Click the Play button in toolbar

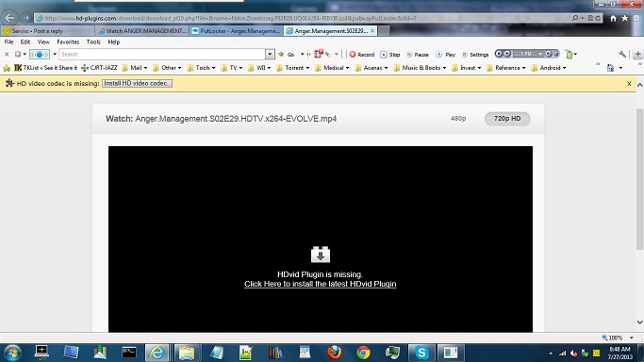point(446,54)
